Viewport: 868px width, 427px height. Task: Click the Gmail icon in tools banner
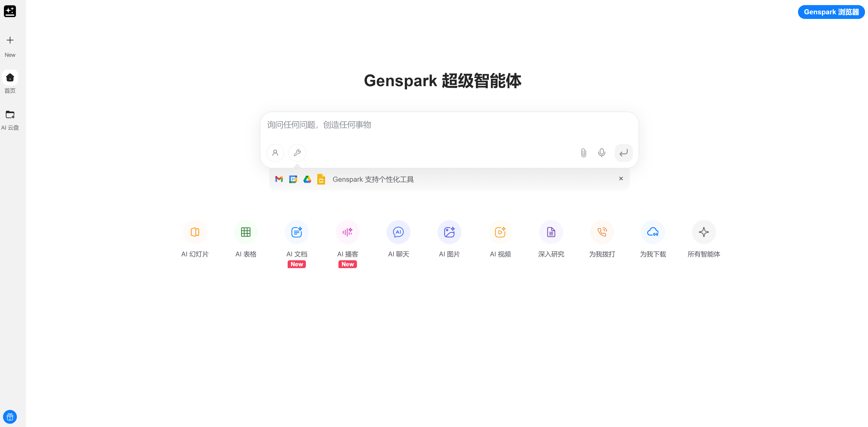tap(279, 179)
